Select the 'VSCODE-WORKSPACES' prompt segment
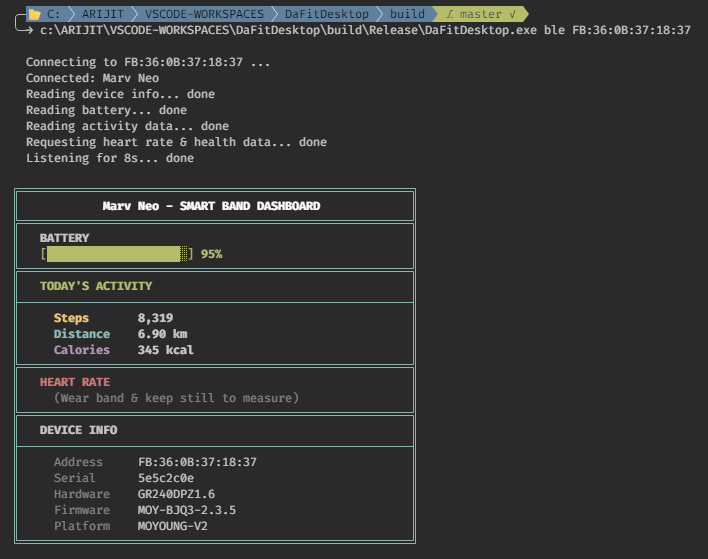The width and height of the screenshot is (708, 559). [x=204, y=14]
